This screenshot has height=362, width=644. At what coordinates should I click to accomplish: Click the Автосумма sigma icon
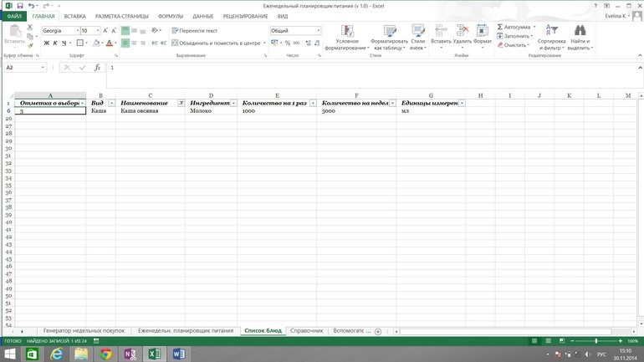[500, 27]
